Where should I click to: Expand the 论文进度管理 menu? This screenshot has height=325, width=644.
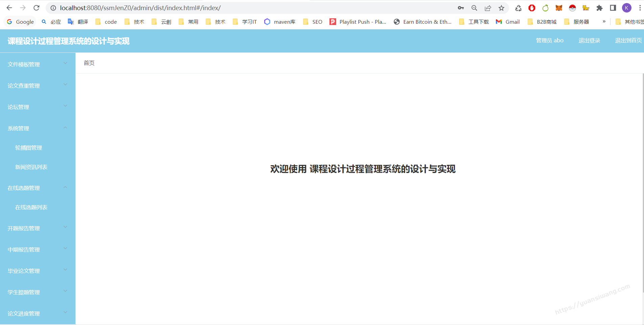[x=38, y=313]
